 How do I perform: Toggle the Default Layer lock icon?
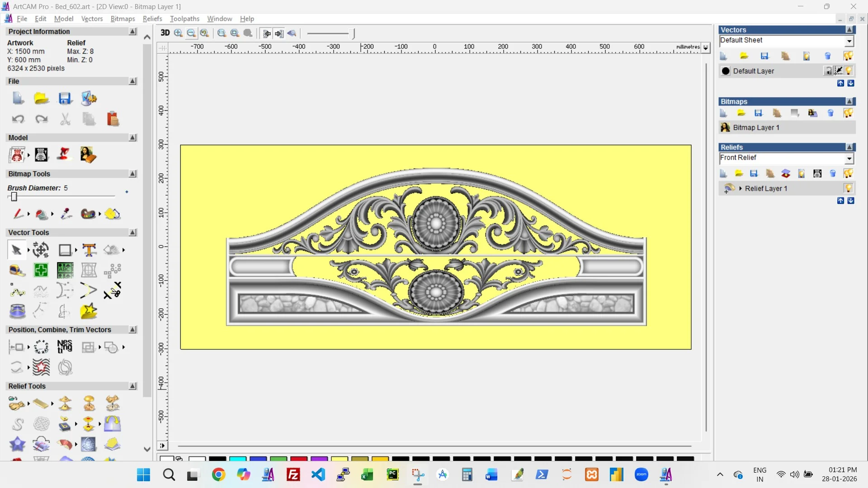pyautogui.click(x=828, y=71)
